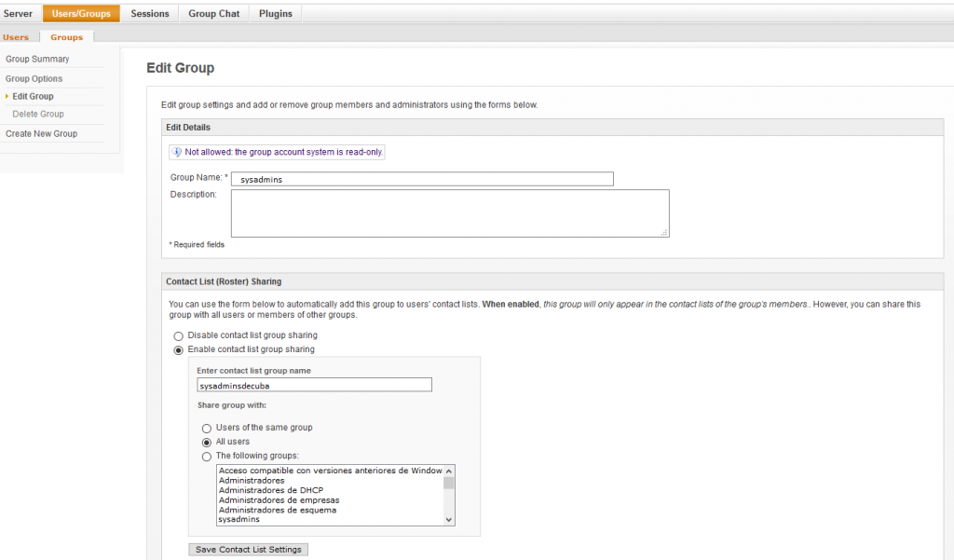Select Acceso compatible con versiones anteriores group

(x=331, y=471)
